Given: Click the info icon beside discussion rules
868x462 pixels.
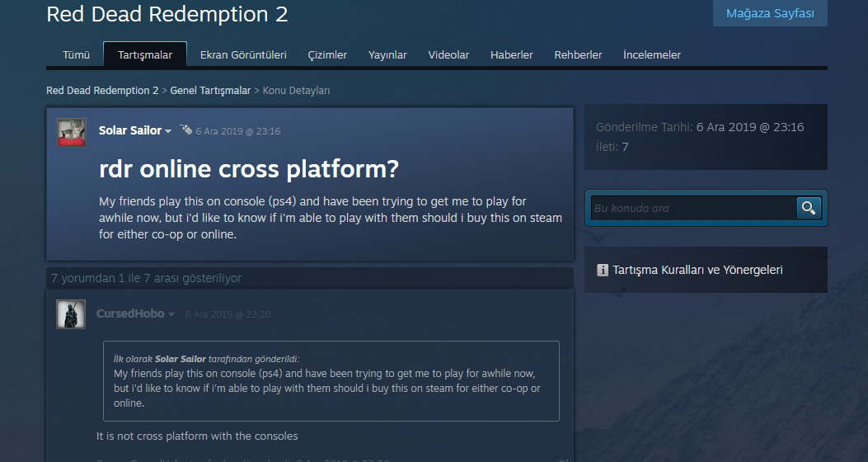Looking at the screenshot, I should pos(603,271).
